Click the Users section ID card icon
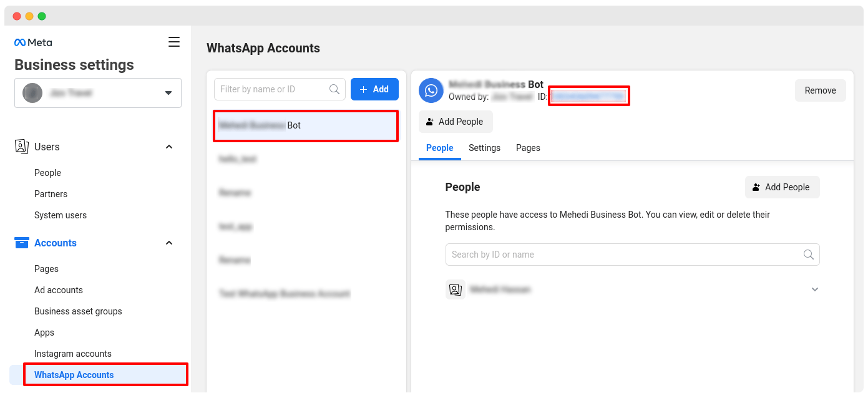This screenshot has height=398, width=868. pyautogui.click(x=20, y=147)
